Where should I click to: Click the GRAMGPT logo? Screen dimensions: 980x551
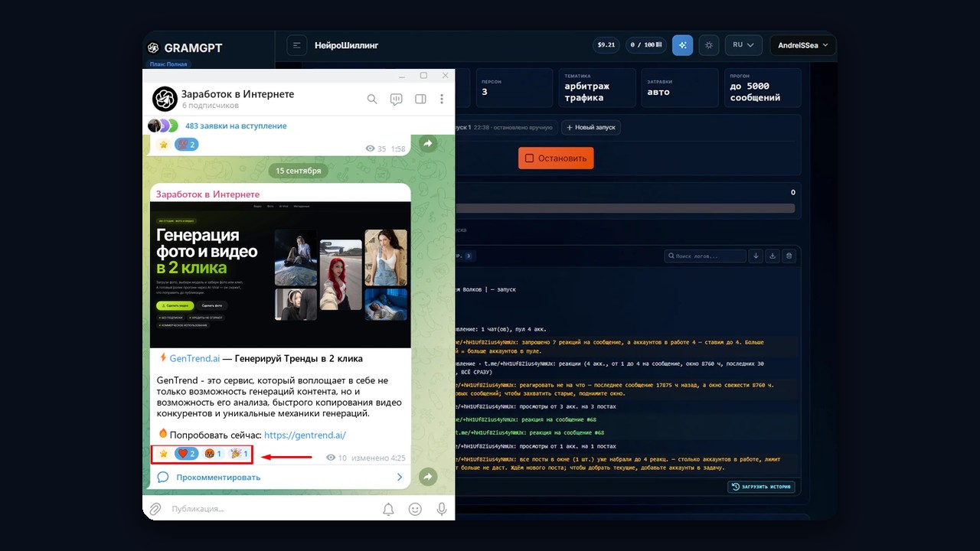click(x=184, y=47)
